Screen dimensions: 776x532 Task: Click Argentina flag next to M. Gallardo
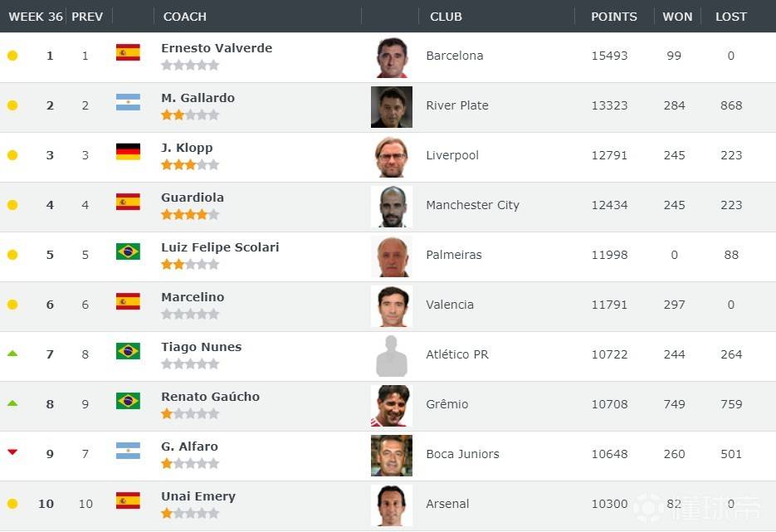(128, 103)
